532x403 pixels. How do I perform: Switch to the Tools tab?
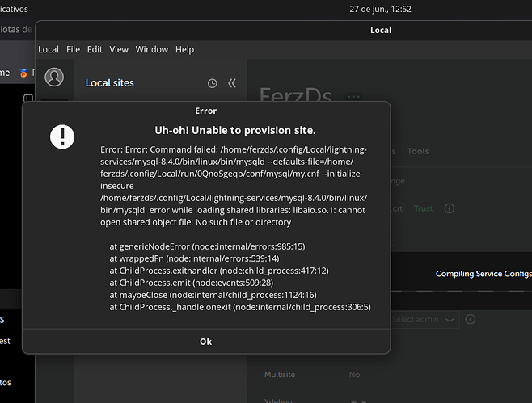coord(418,151)
